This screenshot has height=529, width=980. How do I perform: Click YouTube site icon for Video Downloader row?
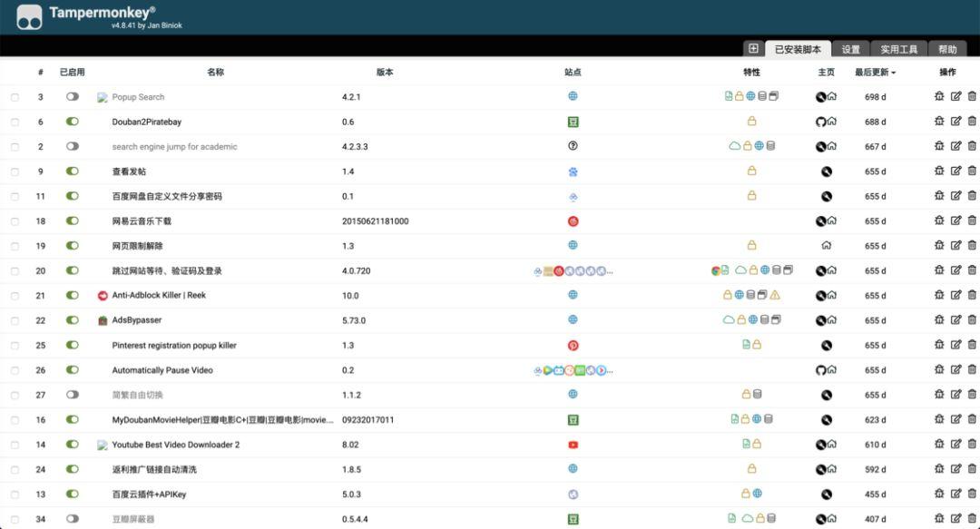point(573,446)
